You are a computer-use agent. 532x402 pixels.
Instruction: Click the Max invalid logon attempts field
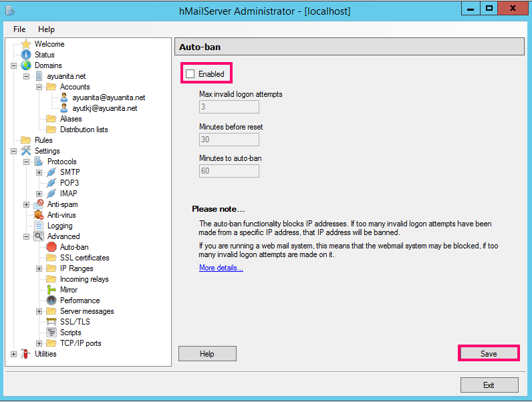click(229, 107)
